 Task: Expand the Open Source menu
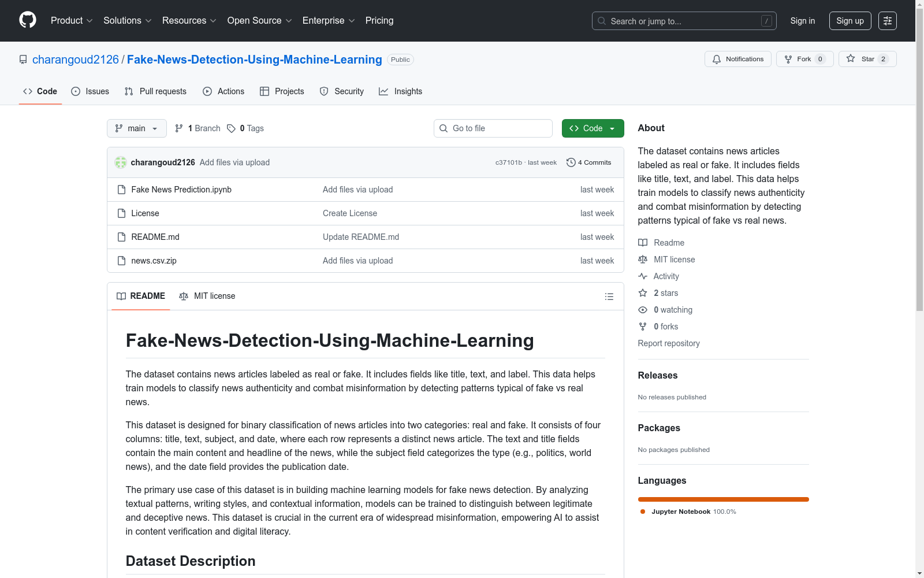click(260, 21)
